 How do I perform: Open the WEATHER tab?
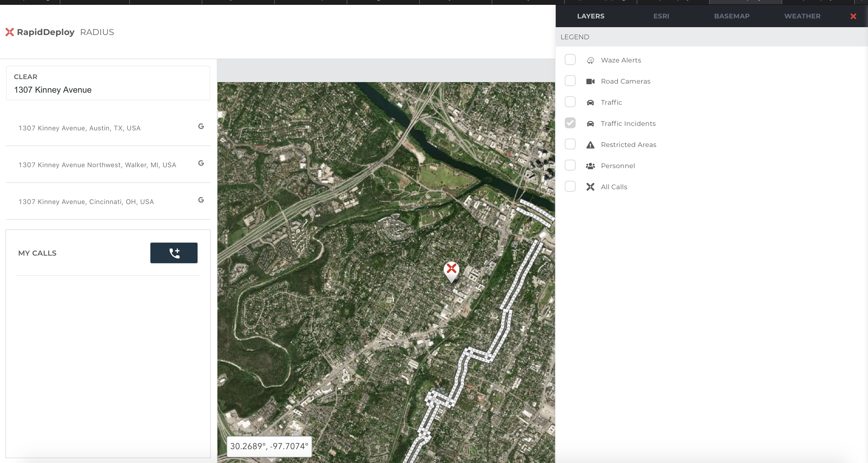(x=802, y=16)
